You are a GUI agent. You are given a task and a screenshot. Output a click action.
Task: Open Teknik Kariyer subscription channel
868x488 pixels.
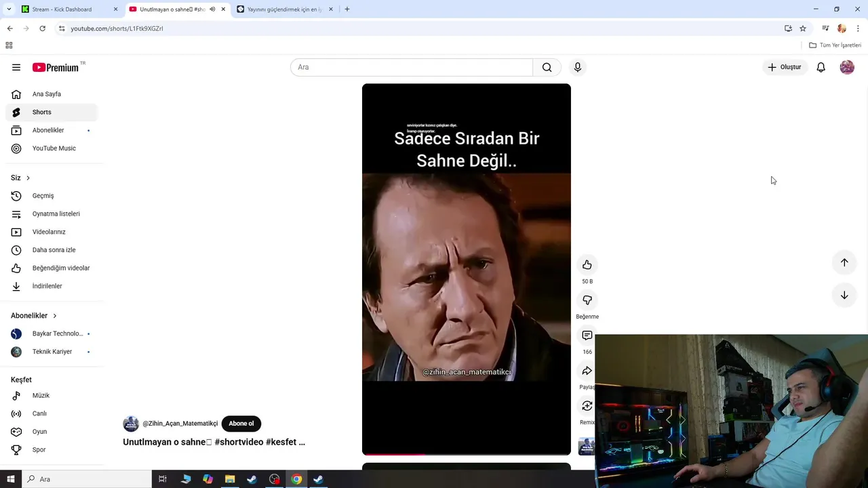click(x=52, y=352)
